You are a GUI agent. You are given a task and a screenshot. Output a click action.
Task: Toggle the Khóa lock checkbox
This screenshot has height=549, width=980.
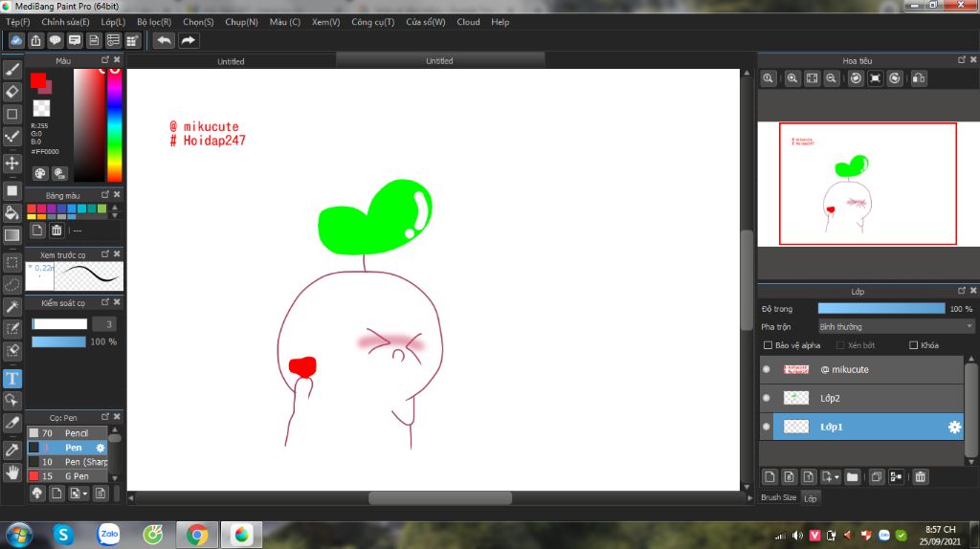pos(913,344)
